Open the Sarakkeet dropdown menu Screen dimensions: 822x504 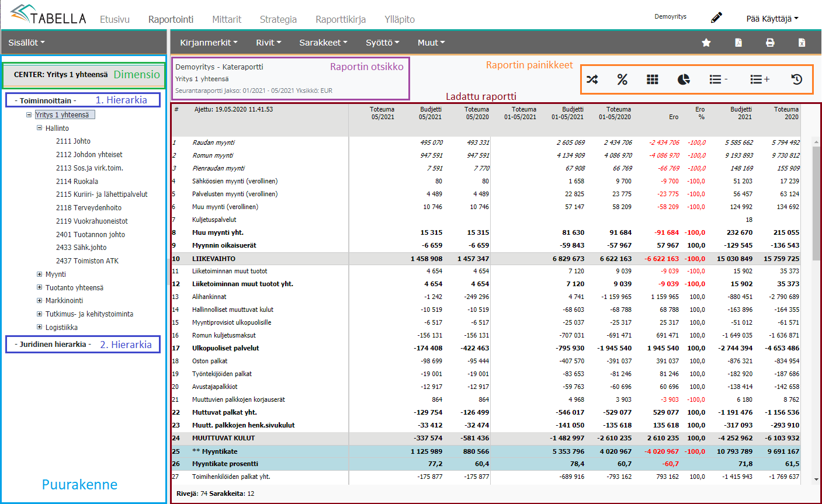click(x=323, y=43)
